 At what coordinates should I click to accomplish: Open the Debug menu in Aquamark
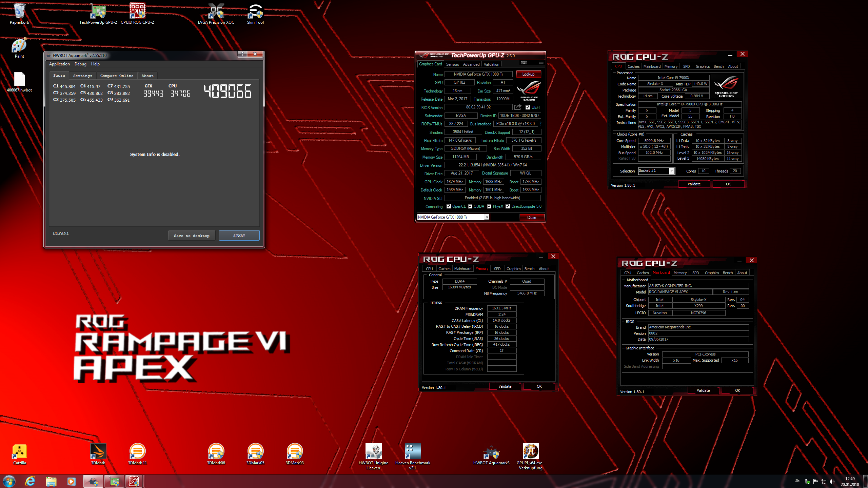pos(80,64)
